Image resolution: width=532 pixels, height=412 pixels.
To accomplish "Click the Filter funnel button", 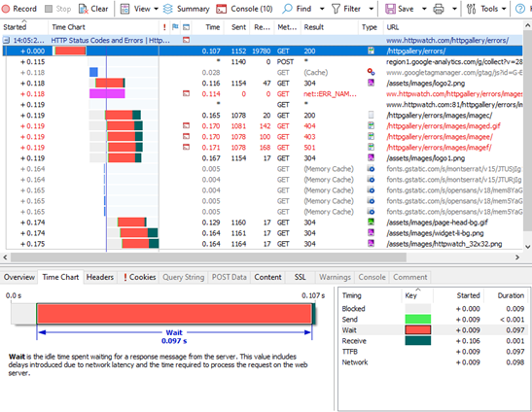I will [346, 9].
